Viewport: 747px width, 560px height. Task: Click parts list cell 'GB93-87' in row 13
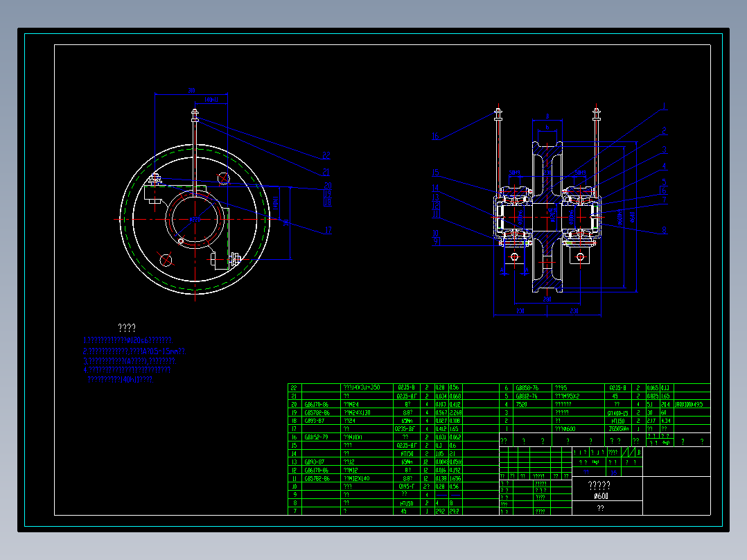tap(314, 462)
